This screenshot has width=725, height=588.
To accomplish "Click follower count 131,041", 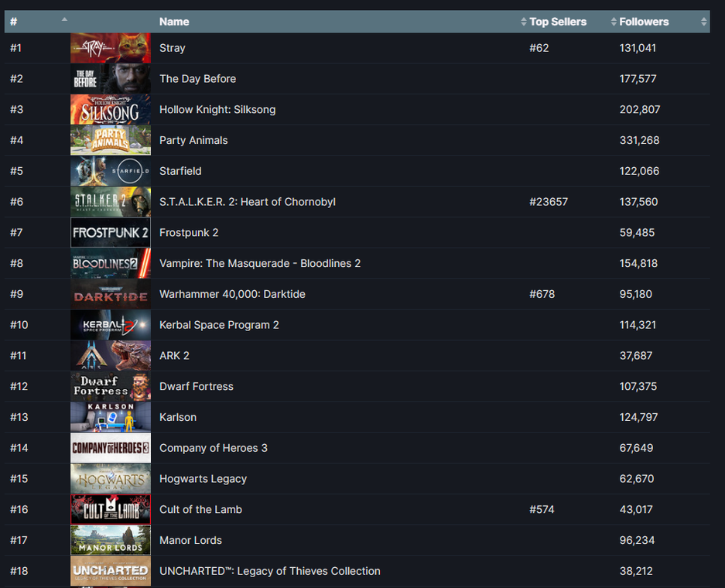I will tap(638, 48).
